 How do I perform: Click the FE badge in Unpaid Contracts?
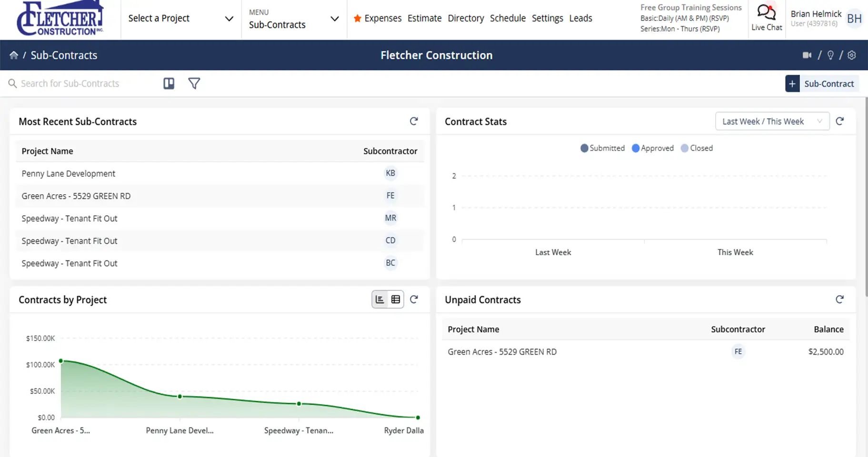tap(738, 352)
